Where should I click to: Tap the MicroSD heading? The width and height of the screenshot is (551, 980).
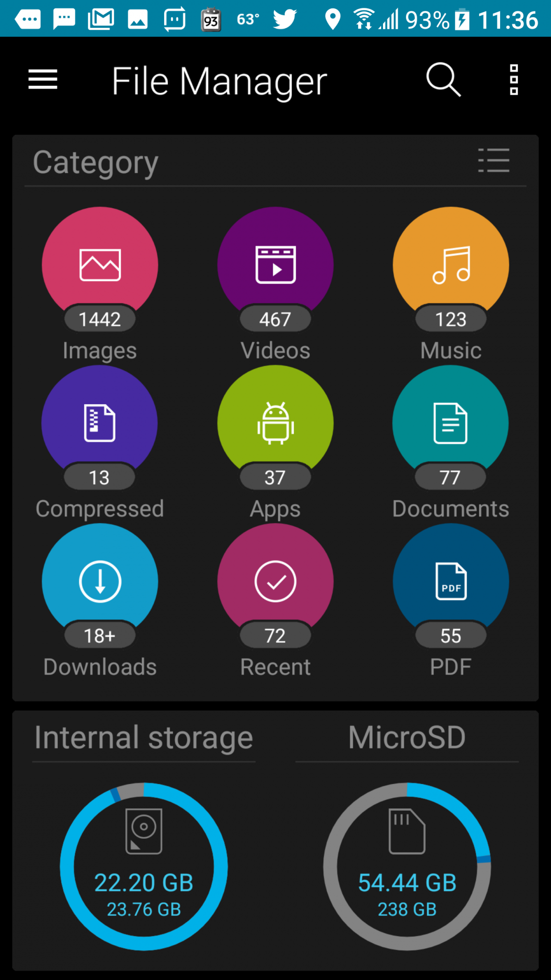407,738
